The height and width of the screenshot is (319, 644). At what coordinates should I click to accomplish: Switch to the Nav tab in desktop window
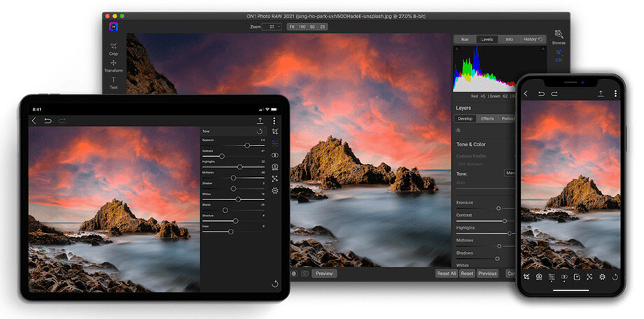tap(465, 39)
